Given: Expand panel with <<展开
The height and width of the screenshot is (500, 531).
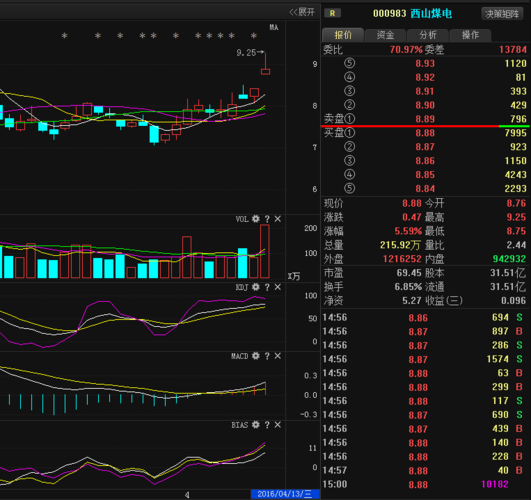Looking at the screenshot, I should point(302,12).
